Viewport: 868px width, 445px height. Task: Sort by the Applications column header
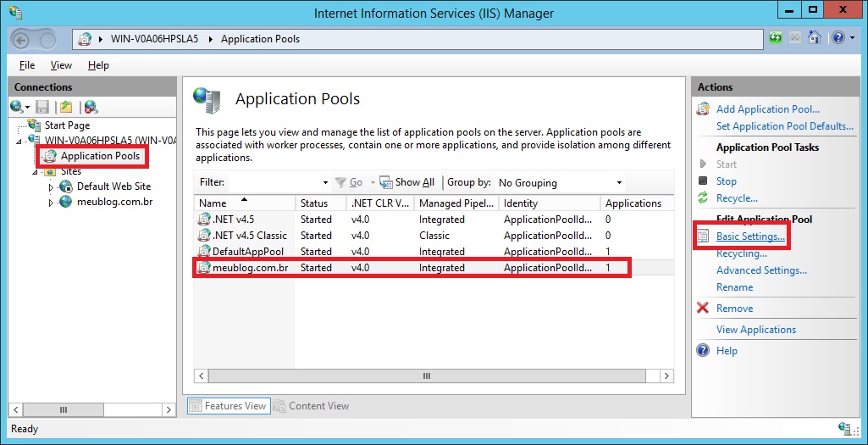coord(637,203)
